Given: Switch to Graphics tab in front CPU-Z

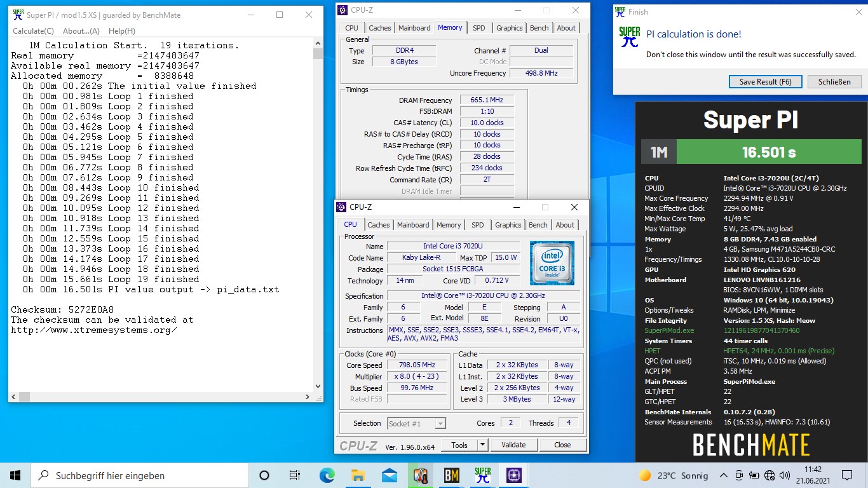Looking at the screenshot, I should pos(508,225).
